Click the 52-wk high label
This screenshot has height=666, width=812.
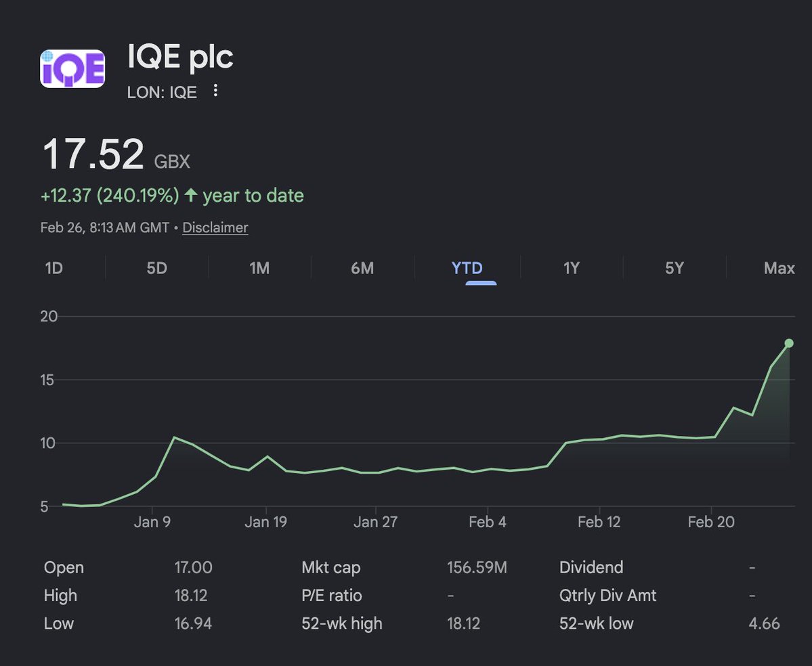click(x=342, y=623)
